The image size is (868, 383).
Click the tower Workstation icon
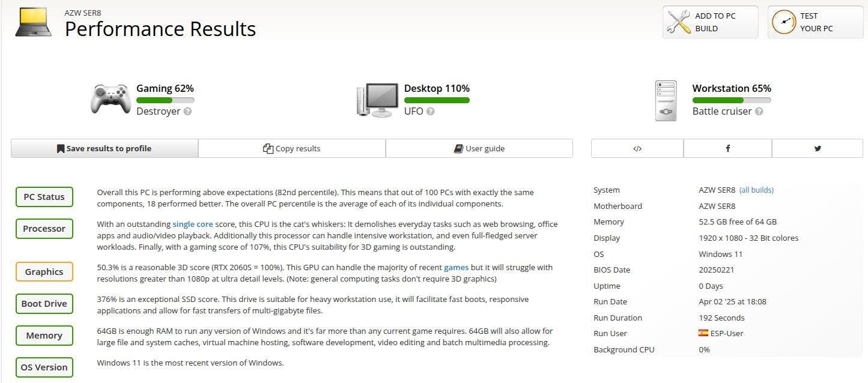pos(666,101)
